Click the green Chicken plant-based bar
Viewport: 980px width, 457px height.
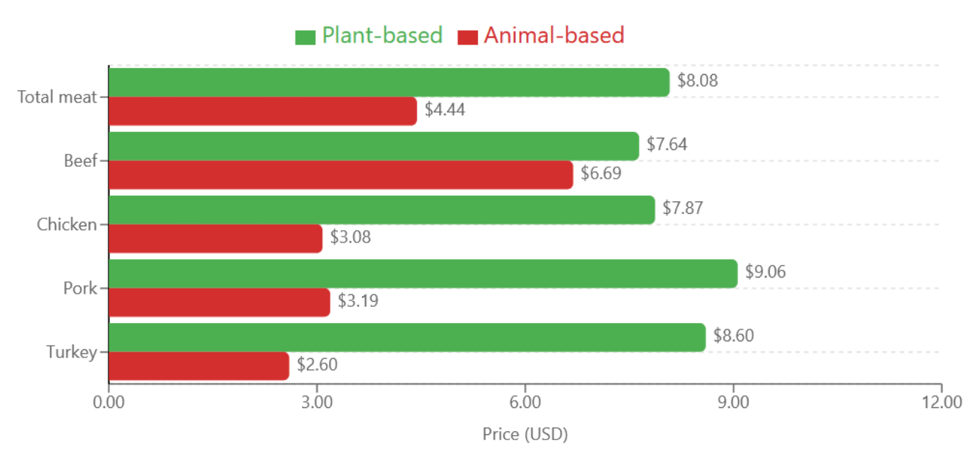381,209
